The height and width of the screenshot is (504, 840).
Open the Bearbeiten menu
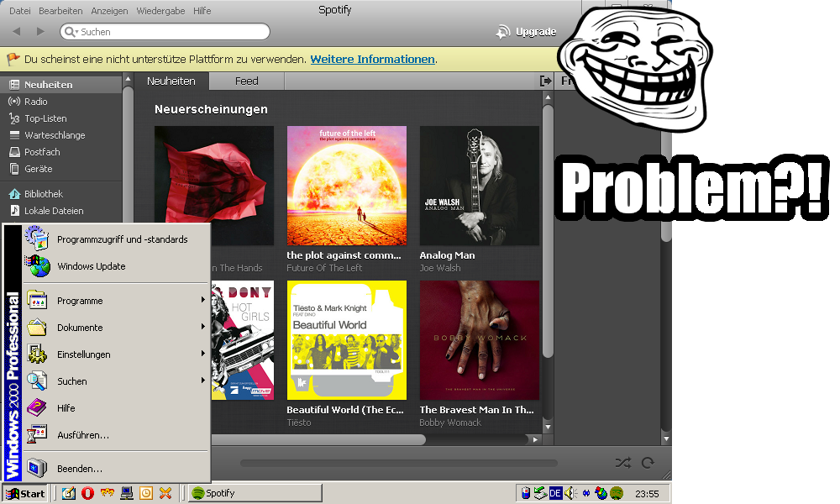(x=60, y=11)
